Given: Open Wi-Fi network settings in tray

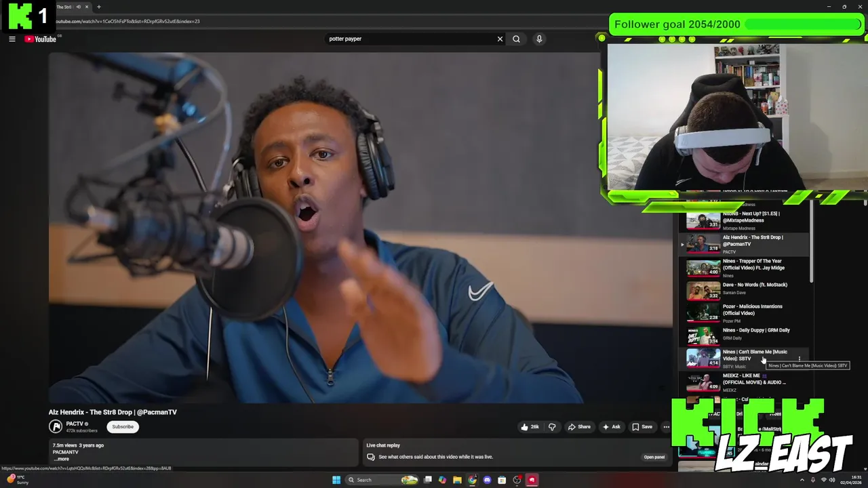Looking at the screenshot, I should point(824,480).
